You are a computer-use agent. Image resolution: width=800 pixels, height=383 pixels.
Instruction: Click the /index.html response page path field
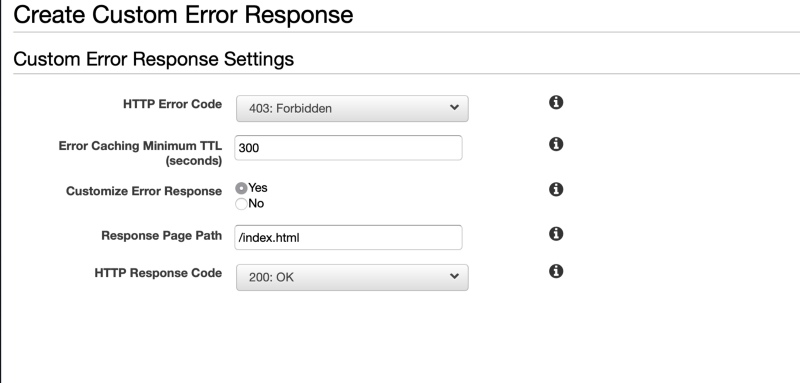click(x=348, y=237)
